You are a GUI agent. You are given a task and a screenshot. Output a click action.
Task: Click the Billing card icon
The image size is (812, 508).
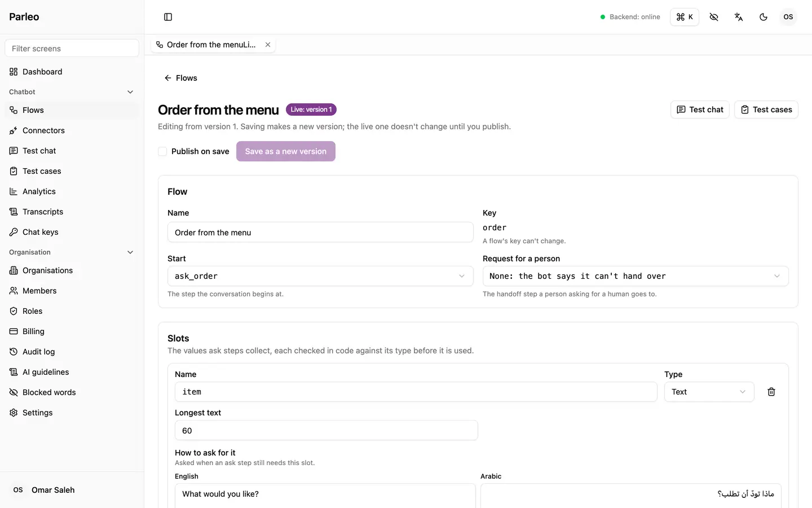pos(14,331)
